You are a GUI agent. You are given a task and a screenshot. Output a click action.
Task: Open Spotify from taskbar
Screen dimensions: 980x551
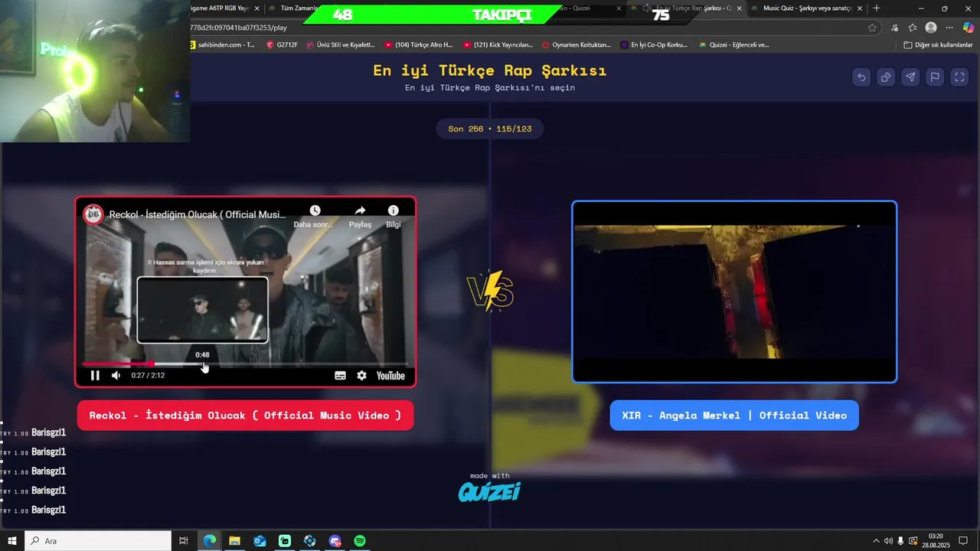(360, 541)
